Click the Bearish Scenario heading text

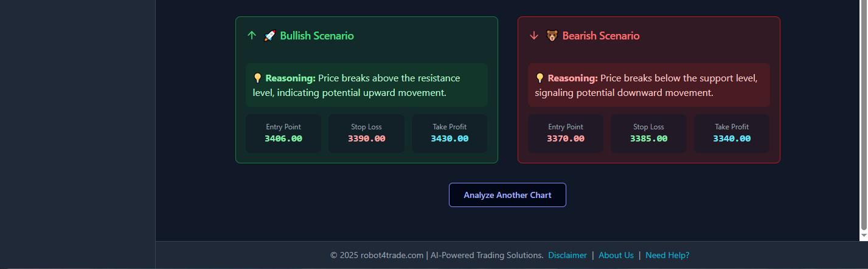(601, 36)
